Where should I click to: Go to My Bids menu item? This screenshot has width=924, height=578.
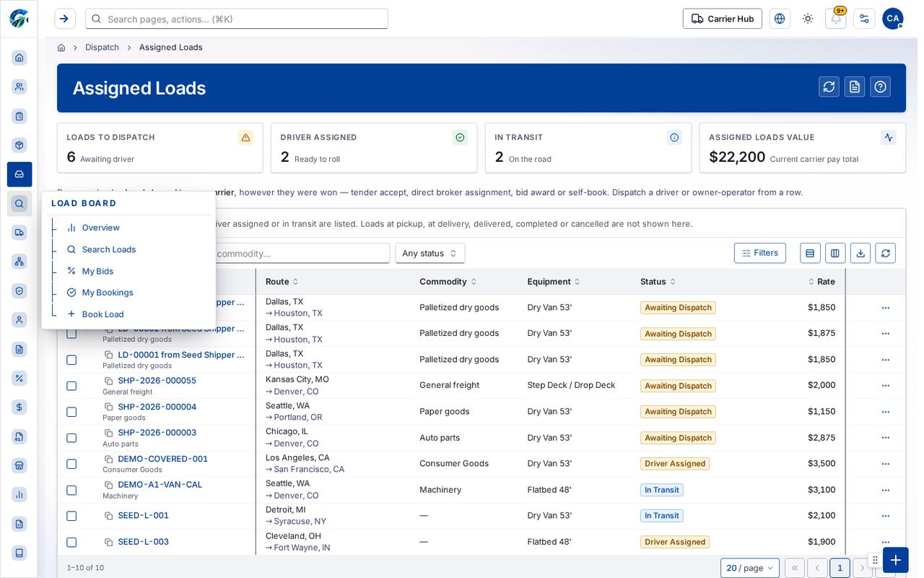tap(97, 271)
